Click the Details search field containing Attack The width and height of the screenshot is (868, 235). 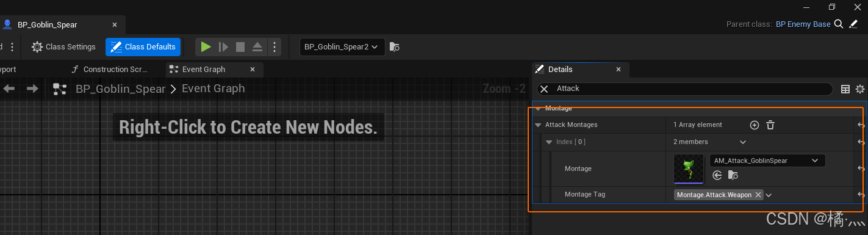tap(684, 89)
